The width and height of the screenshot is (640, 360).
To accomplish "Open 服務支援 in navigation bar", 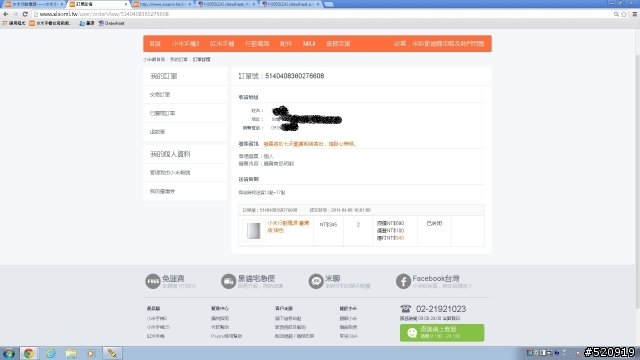I will click(338, 44).
